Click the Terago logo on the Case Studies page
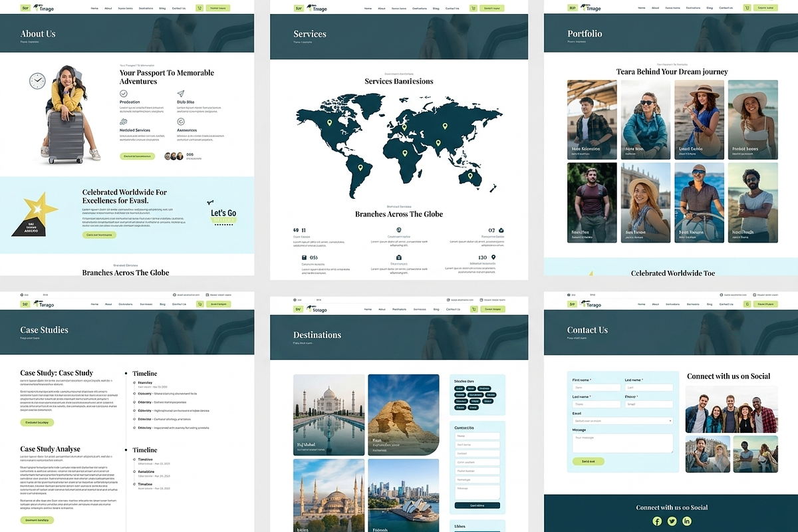Image resolution: width=798 pixels, height=532 pixels. (x=44, y=304)
